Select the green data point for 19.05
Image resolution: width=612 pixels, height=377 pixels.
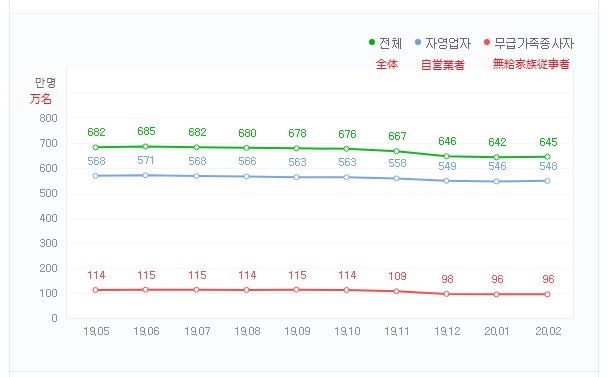tap(96, 147)
